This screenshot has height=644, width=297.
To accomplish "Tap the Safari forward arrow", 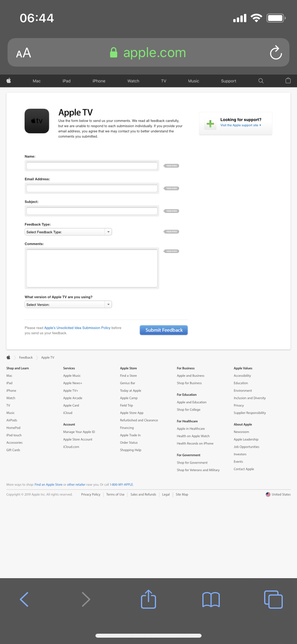I will tap(86, 599).
